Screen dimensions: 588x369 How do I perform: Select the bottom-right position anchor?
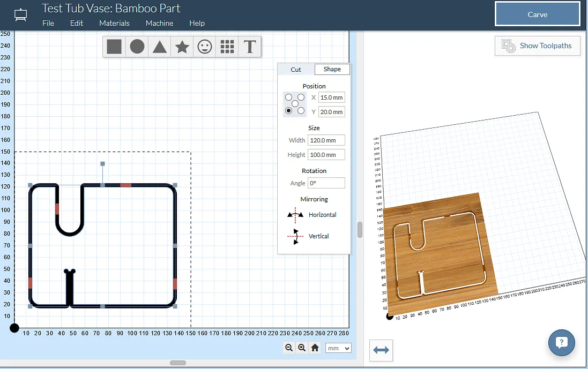301,110
